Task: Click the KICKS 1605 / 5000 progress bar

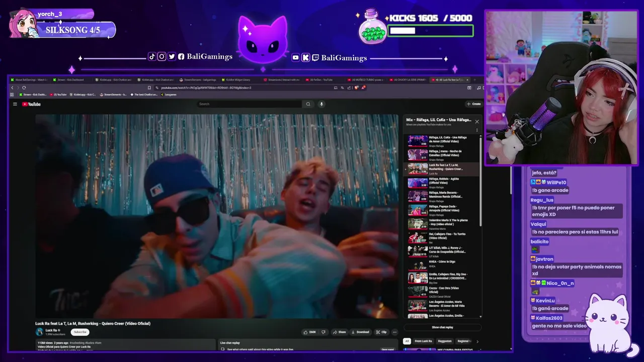Action: coord(431,31)
